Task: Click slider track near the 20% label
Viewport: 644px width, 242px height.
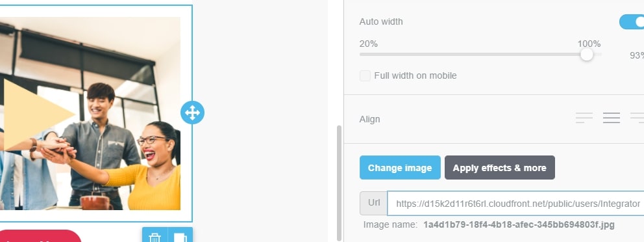Action: coord(369,55)
